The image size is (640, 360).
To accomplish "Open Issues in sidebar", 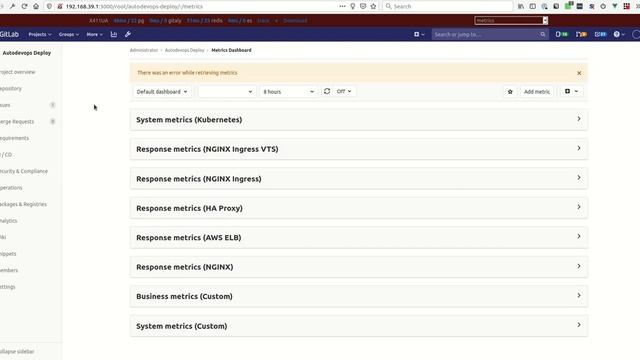I will [5, 105].
